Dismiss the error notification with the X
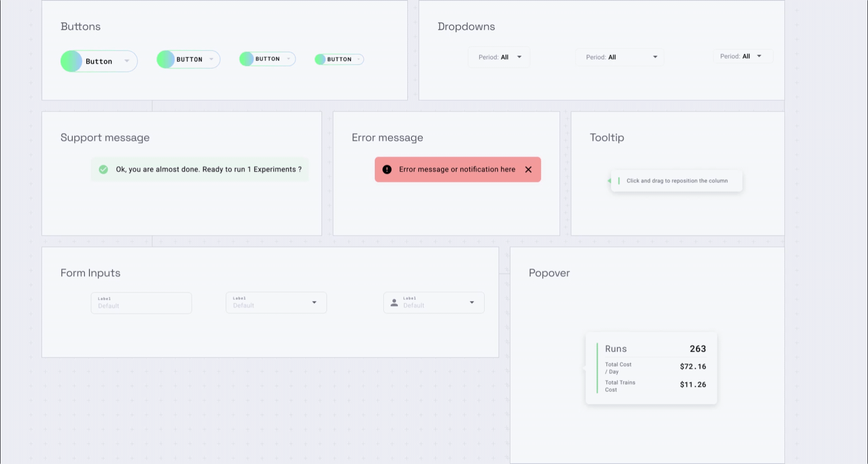The width and height of the screenshot is (868, 464). click(x=528, y=169)
